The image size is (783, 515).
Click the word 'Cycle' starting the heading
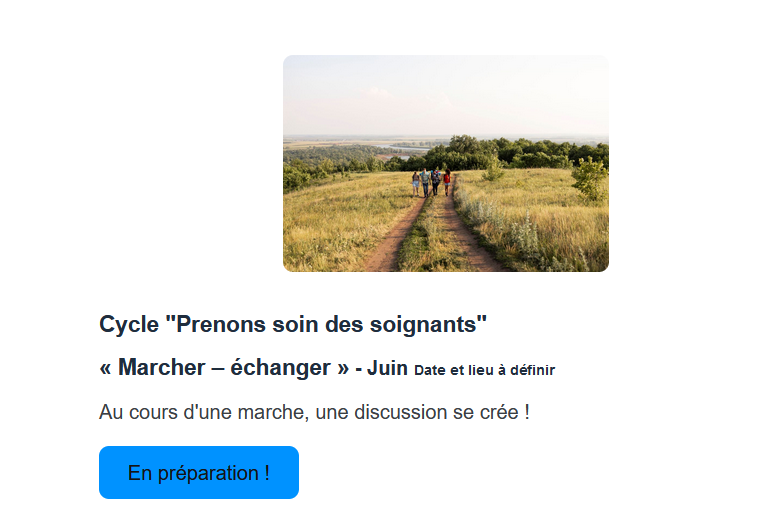coord(129,324)
